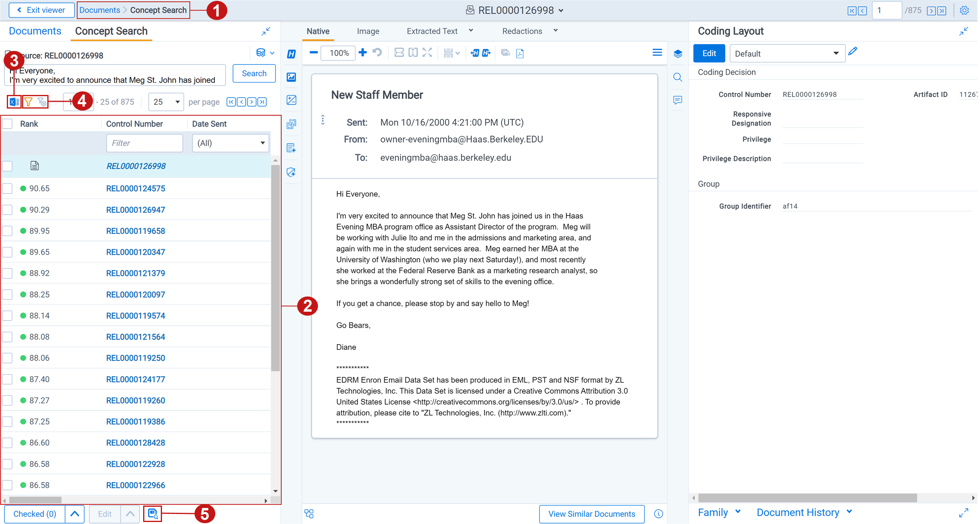
Task: Expand the Redactions dropdown arrow
Action: click(556, 31)
